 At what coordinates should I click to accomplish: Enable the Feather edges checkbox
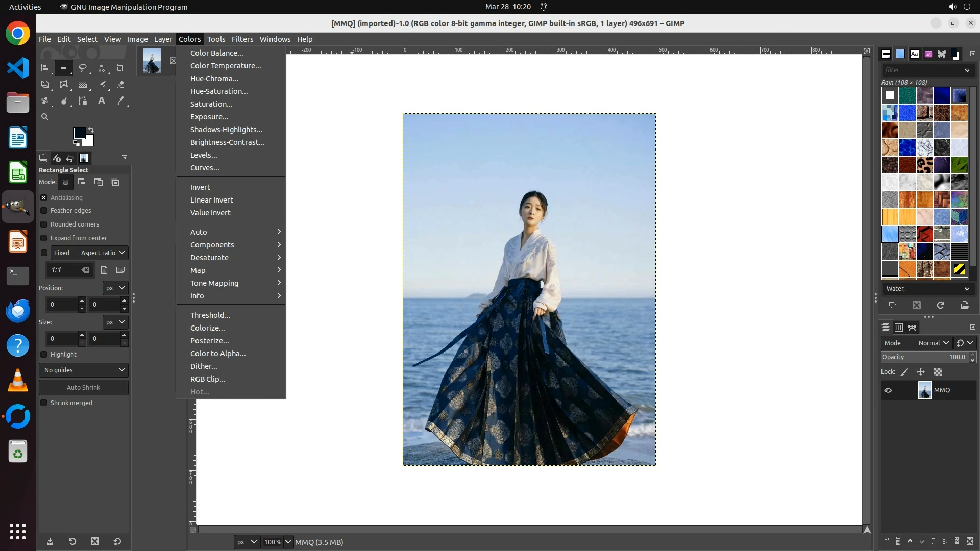pyautogui.click(x=44, y=211)
